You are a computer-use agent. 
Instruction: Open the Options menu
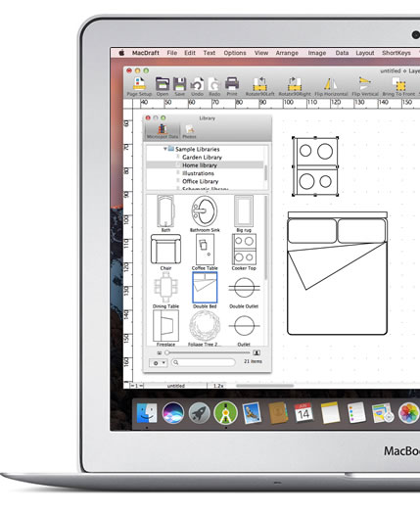click(x=235, y=53)
